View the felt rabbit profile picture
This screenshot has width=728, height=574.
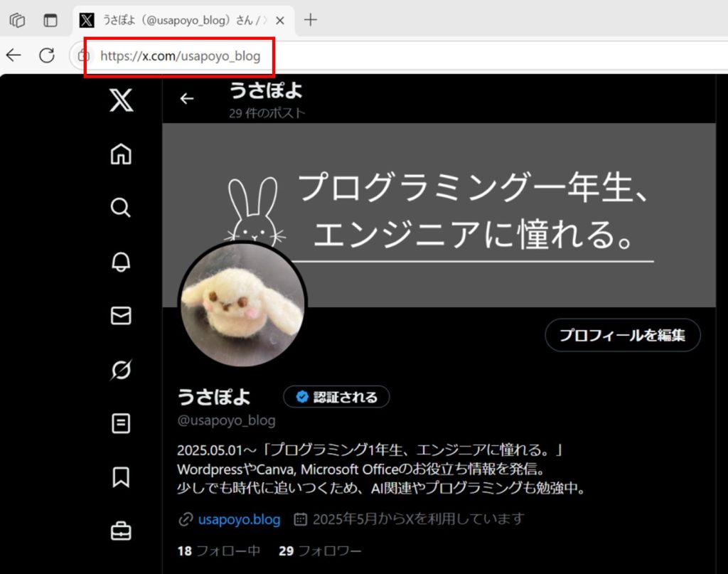coord(242,306)
